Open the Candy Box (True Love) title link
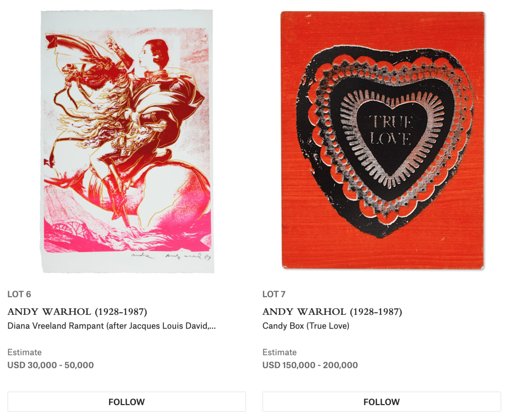The height and width of the screenshot is (420, 507). coord(306,326)
